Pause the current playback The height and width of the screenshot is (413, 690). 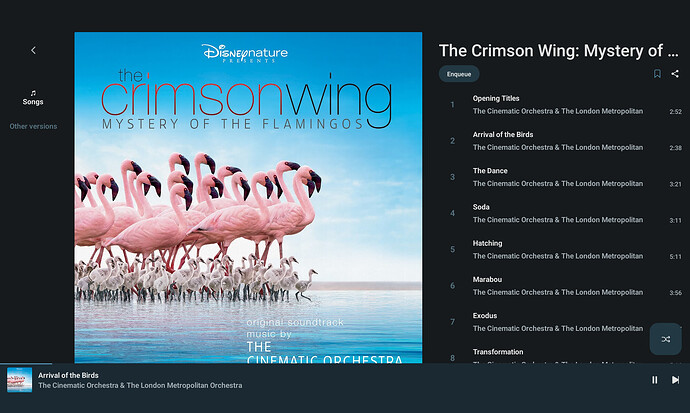click(655, 380)
